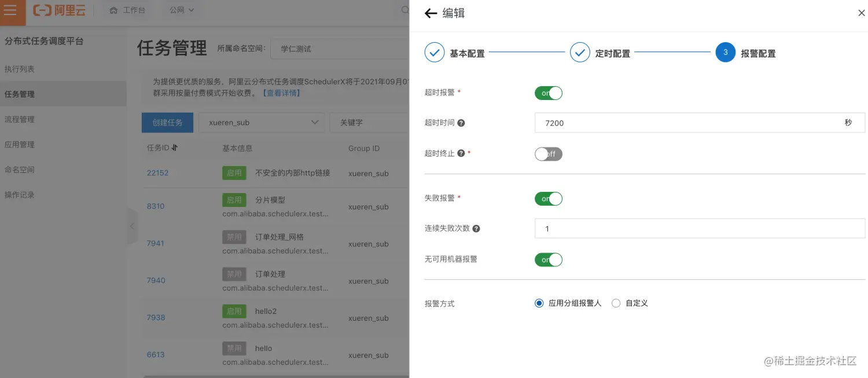Image resolution: width=868 pixels, height=378 pixels.
Task: Click the back arrow beside 编辑
Action: (431, 13)
